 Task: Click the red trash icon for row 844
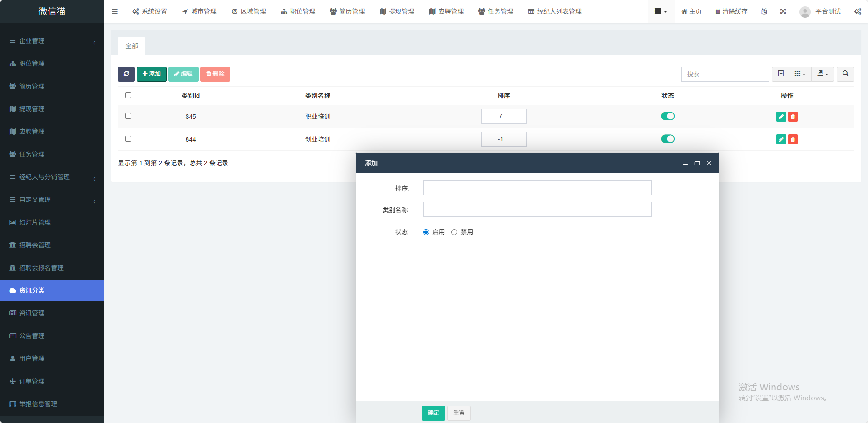(793, 139)
